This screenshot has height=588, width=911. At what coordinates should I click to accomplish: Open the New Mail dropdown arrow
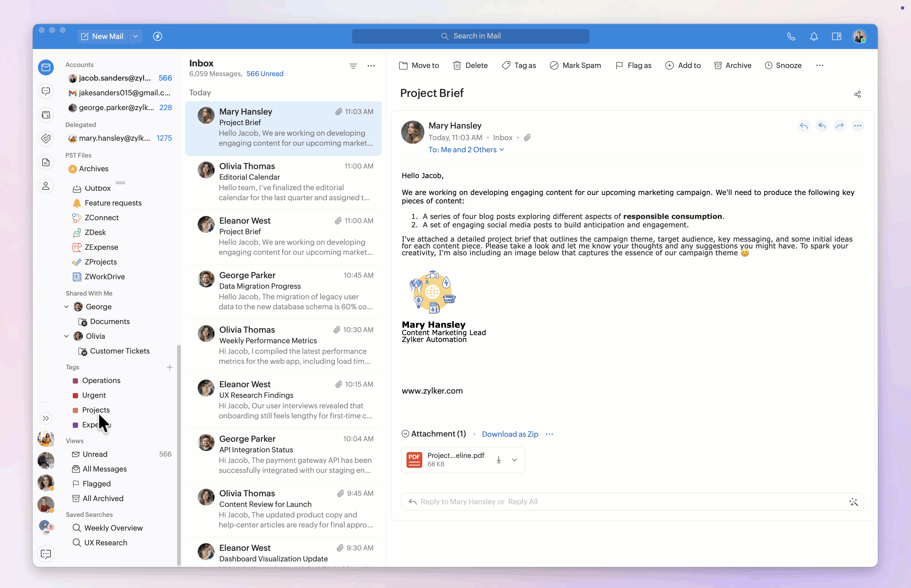click(135, 37)
